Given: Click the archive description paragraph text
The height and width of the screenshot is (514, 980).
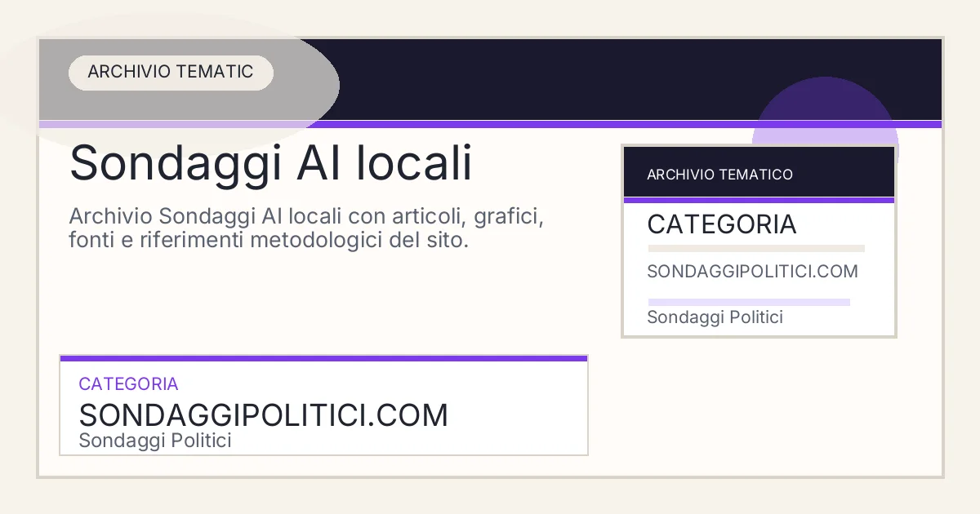Looking at the screenshot, I should 306,229.
